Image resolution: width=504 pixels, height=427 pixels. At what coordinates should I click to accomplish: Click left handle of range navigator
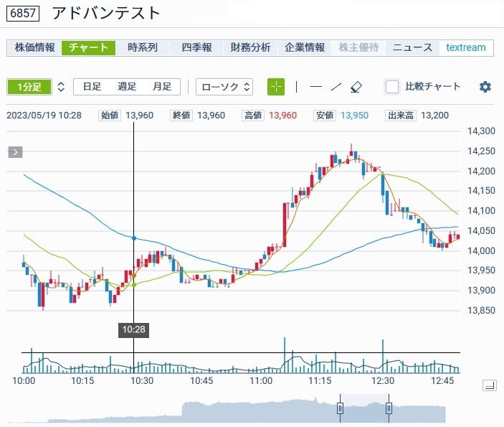click(x=341, y=408)
